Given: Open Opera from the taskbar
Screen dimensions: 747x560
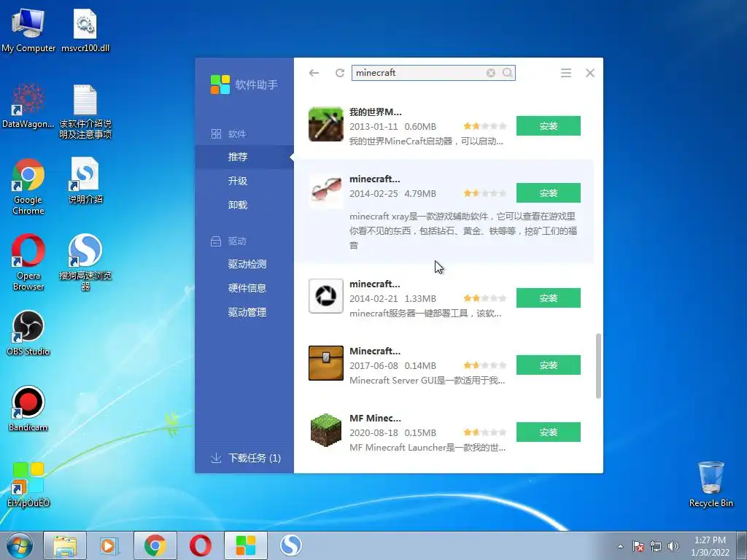Looking at the screenshot, I should click(200, 545).
